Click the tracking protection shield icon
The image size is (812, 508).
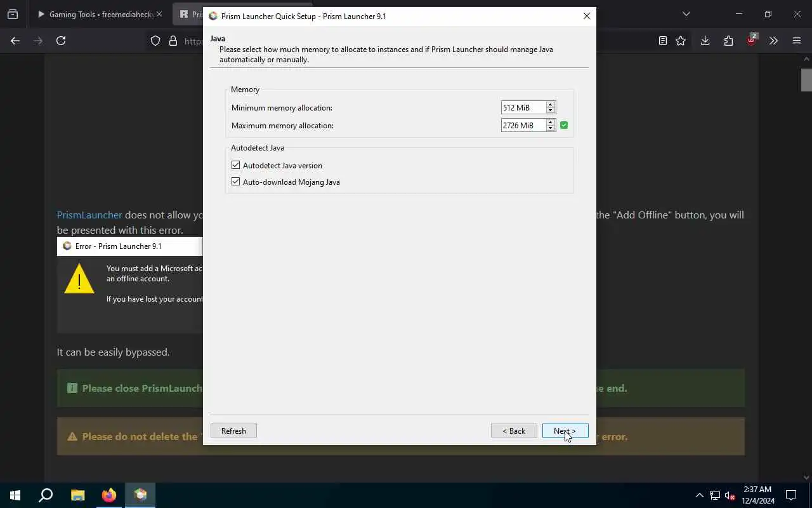(155, 41)
